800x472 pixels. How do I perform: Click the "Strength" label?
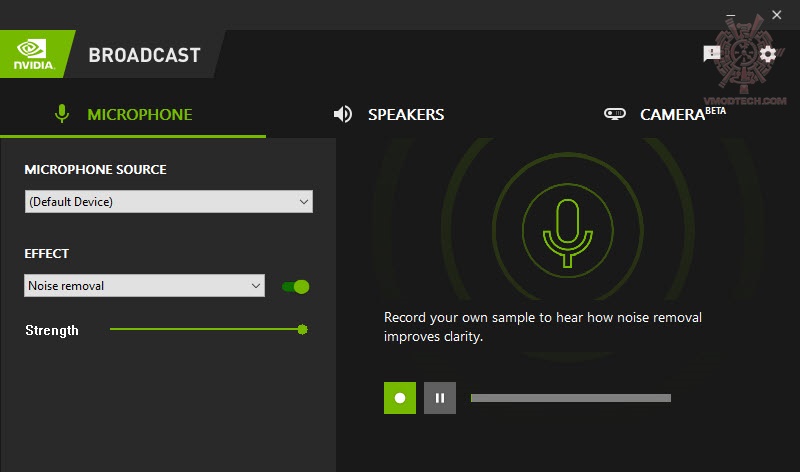pos(52,331)
